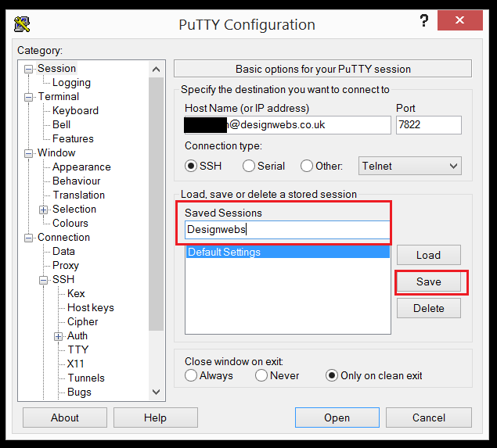Screen dimensions: 497x448
Task: Expand the Selection tree node
Action: click(44, 210)
